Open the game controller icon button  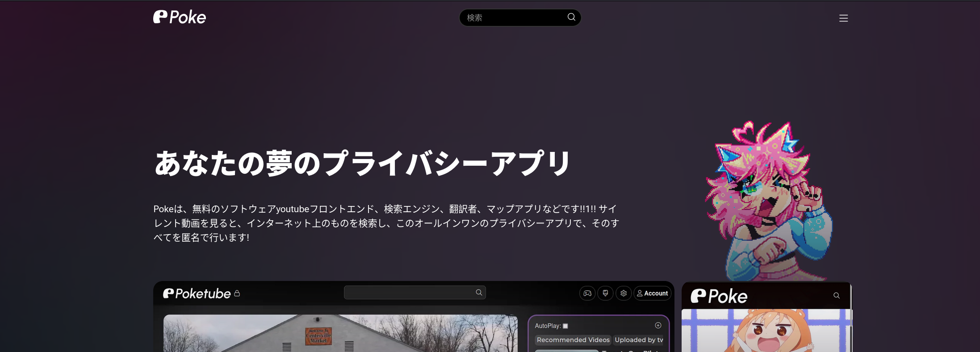pos(587,293)
